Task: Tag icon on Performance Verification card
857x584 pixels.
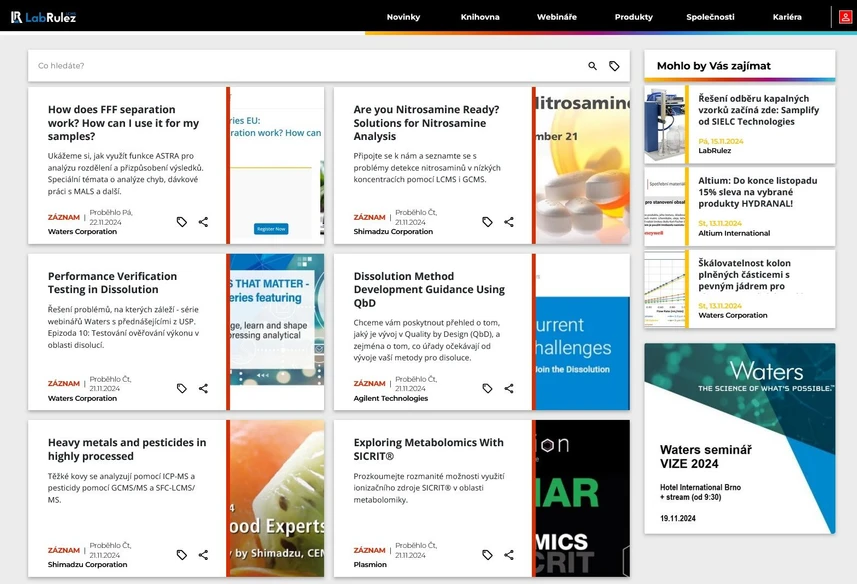Action: 182,388
